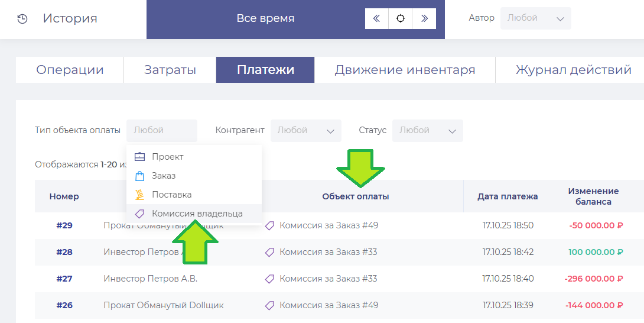This screenshot has height=323, width=644.
Task: Reset period with the target icon
Action: (401, 18)
